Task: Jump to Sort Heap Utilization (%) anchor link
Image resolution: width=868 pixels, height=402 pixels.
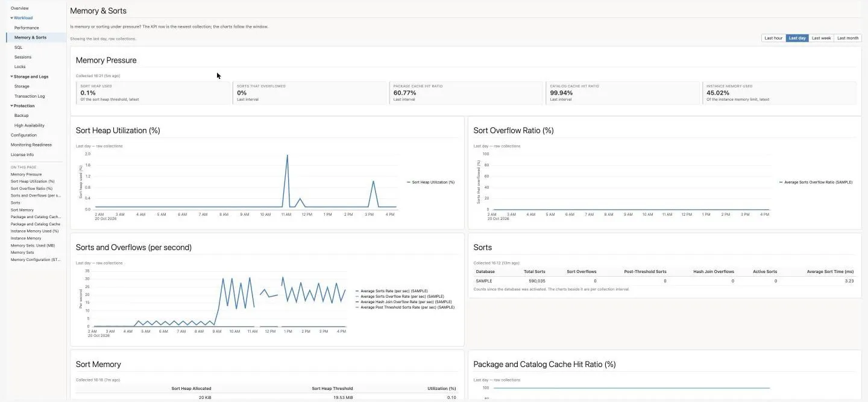Action: pos(33,181)
